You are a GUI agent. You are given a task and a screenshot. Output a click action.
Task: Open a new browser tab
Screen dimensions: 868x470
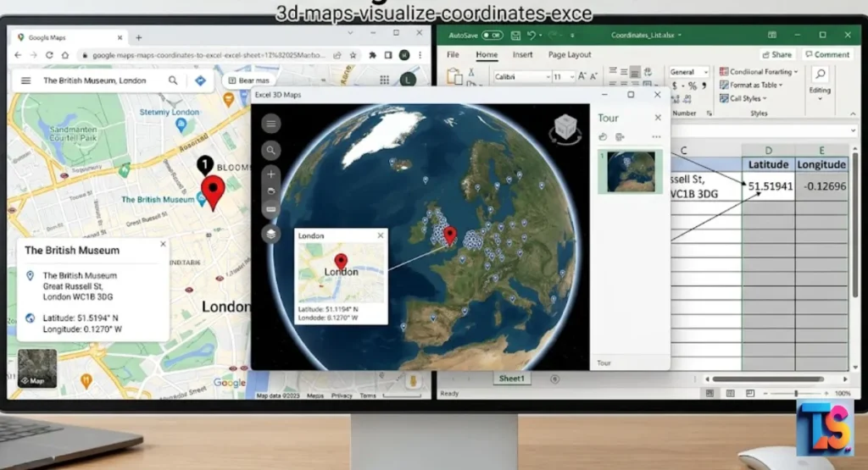click(x=139, y=37)
